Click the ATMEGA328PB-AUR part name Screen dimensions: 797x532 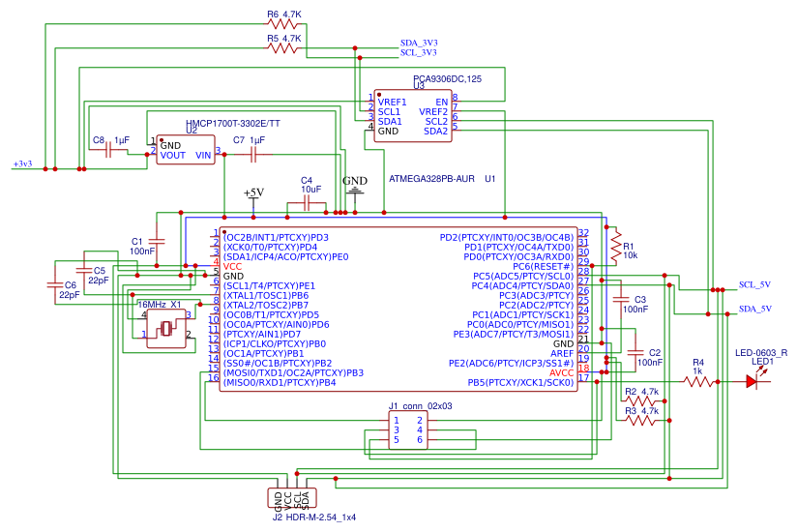[x=431, y=179]
